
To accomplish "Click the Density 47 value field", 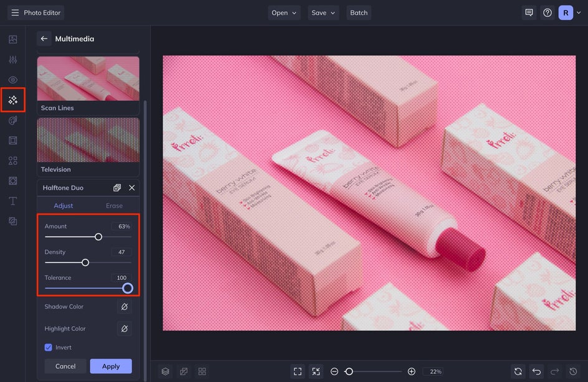I will click(x=121, y=252).
